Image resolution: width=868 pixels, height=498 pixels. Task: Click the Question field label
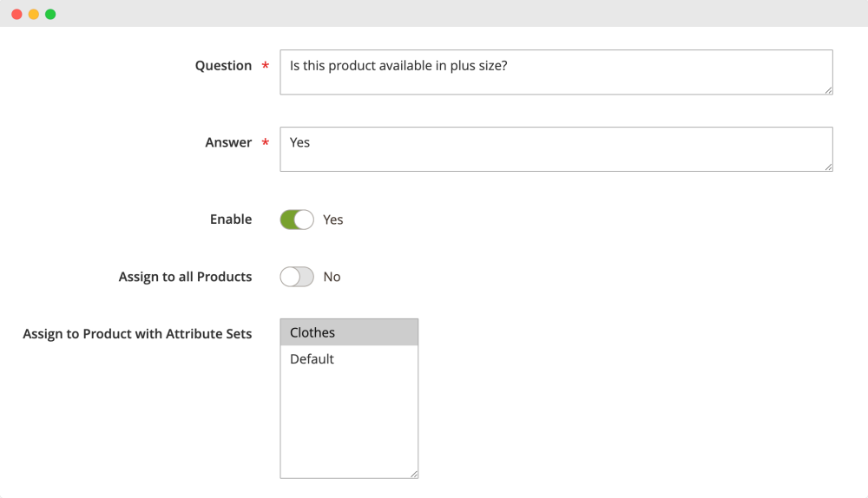click(x=223, y=66)
